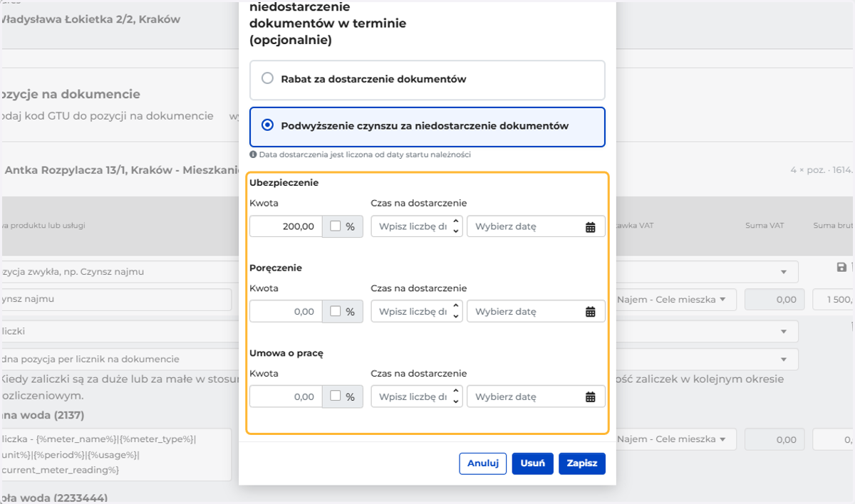
Task: Open the calendar icon in Umowa o pracę date field
Action: click(x=590, y=397)
